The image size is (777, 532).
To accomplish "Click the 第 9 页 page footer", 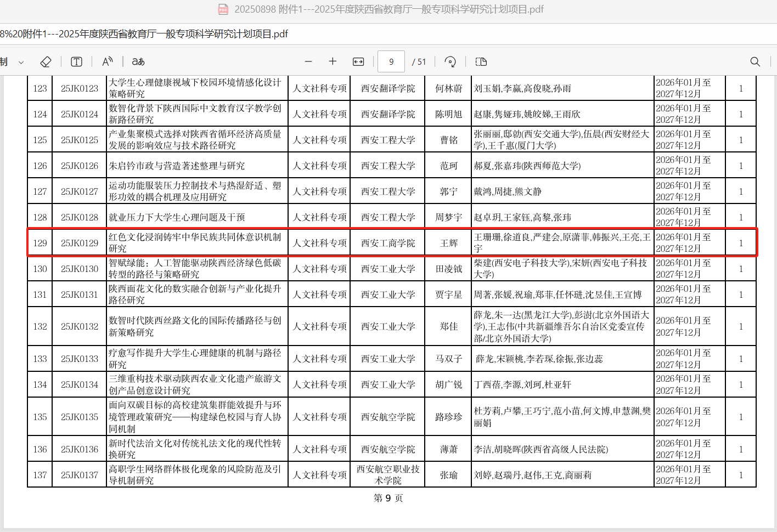I will point(388,498).
